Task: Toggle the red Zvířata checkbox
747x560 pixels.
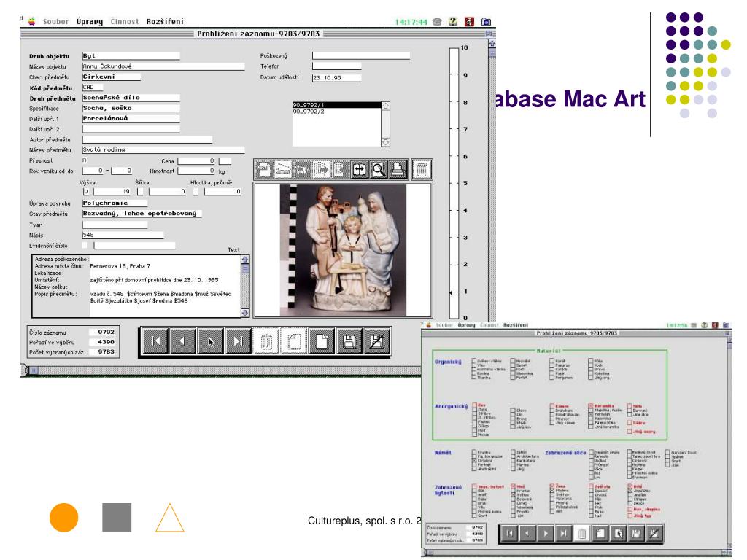Action: click(x=591, y=486)
